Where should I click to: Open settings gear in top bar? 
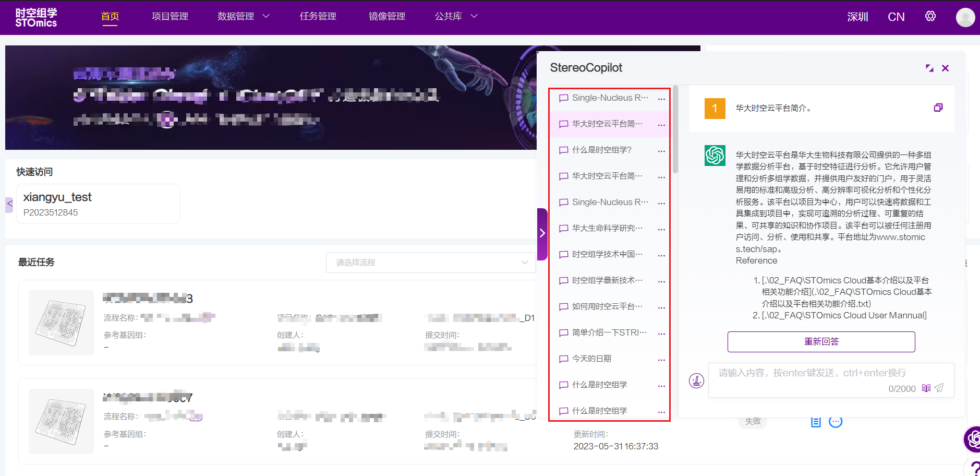click(930, 16)
